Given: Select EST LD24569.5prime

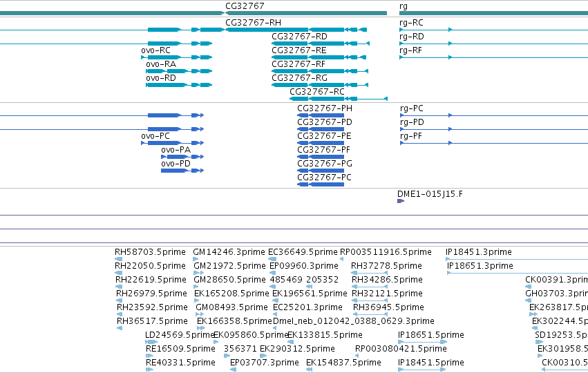Looking at the screenshot, I should coord(151,342).
